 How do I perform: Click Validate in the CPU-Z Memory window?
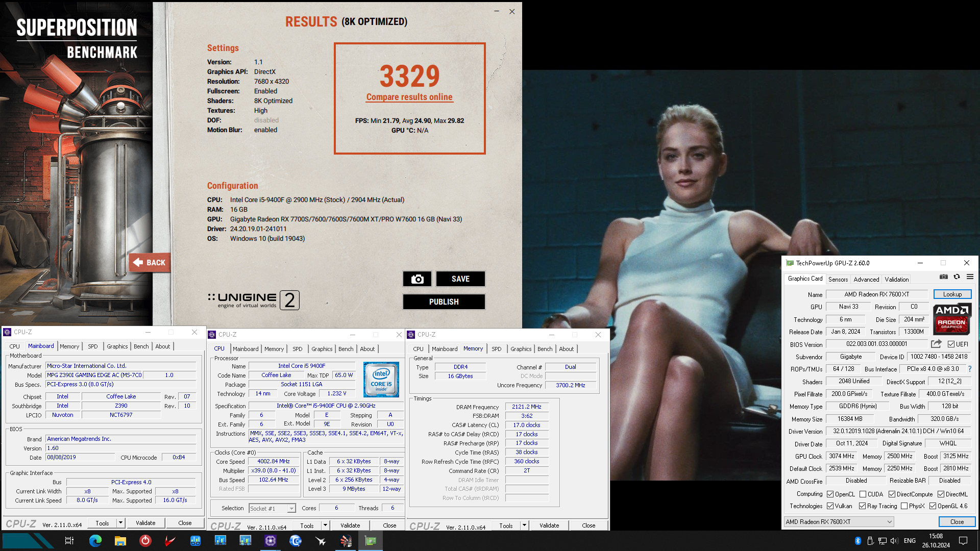tap(549, 525)
